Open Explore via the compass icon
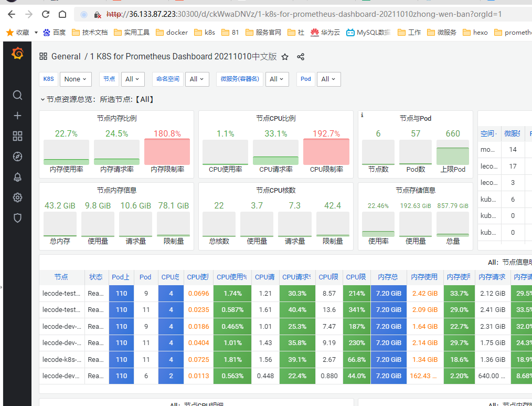The width and height of the screenshot is (532, 406). (x=17, y=157)
